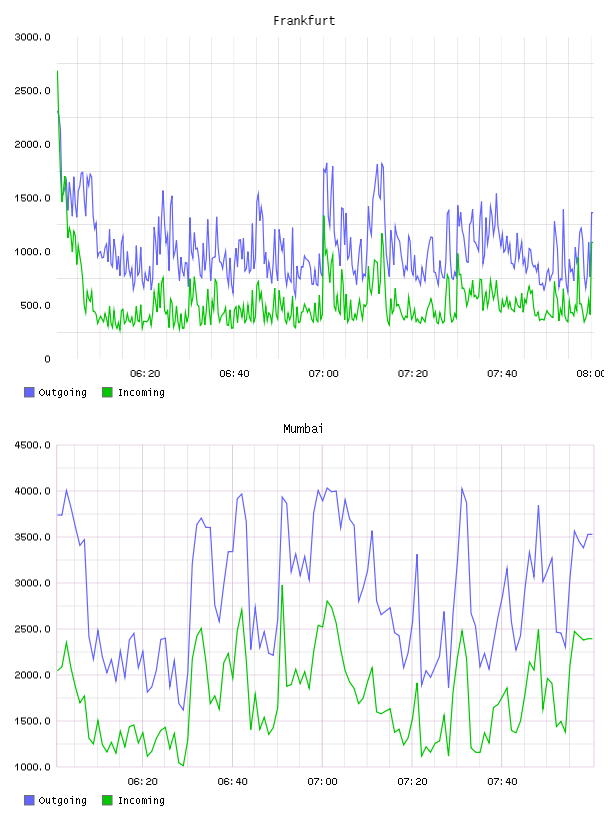This screenshot has width=608, height=816.
Task: Click the 08:00 time label in Frankfurt chart
Action: click(591, 374)
